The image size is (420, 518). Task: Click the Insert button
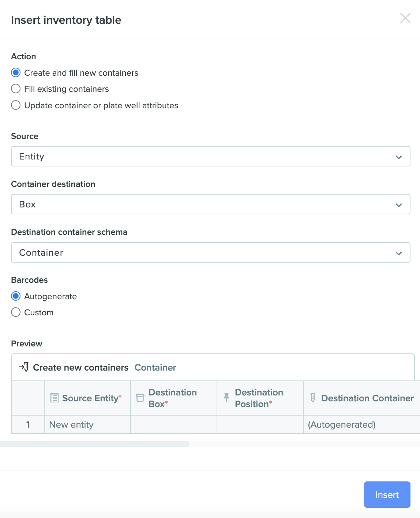tap(387, 495)
